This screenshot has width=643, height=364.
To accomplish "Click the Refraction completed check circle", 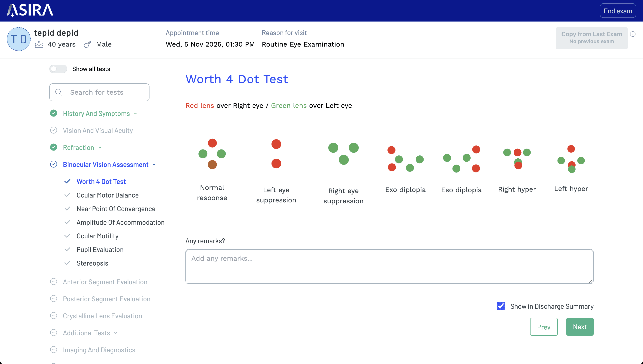I will (54, 147).
